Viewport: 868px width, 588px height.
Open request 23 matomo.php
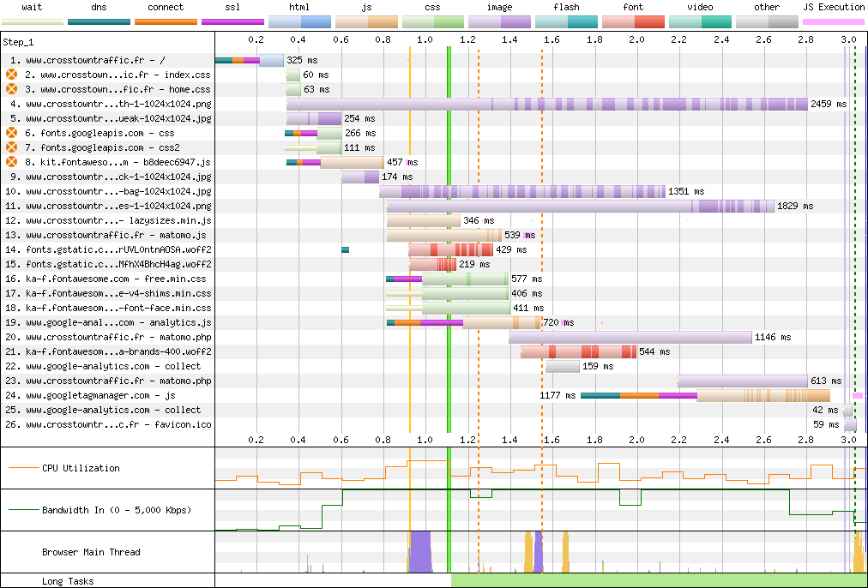pyautogui.click(x=107, y=381)
